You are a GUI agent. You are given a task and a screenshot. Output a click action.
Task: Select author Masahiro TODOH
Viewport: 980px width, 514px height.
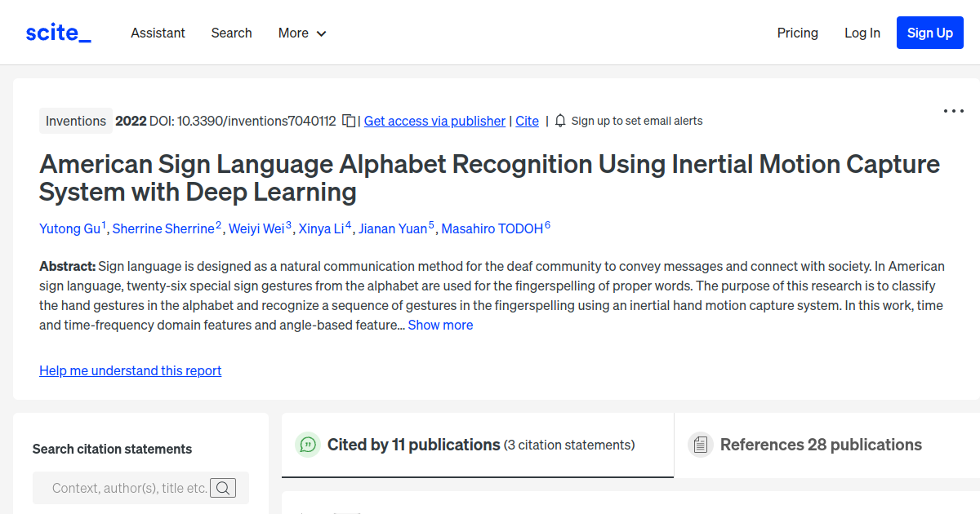point(492,228)
